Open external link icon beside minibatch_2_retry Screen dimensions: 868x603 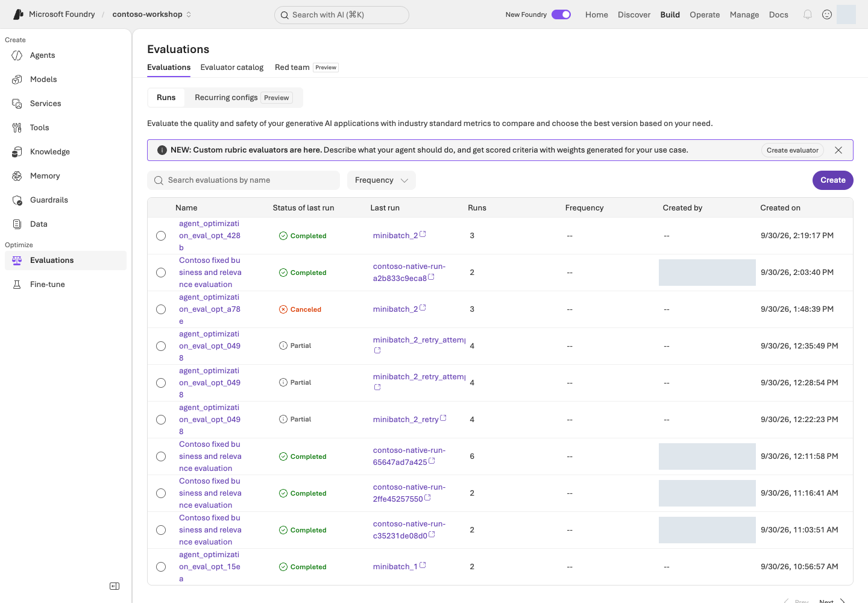(443, 418)
